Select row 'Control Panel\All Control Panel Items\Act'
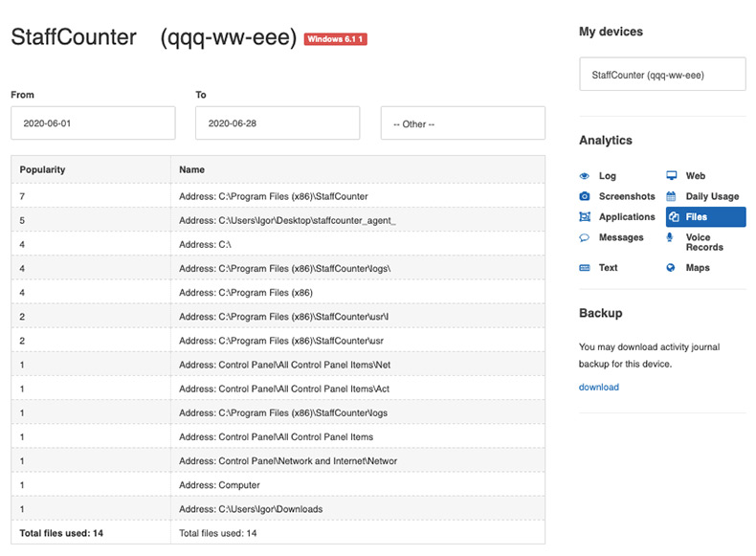Viewport: 756px width, 556px height. (x=278, y=389)
